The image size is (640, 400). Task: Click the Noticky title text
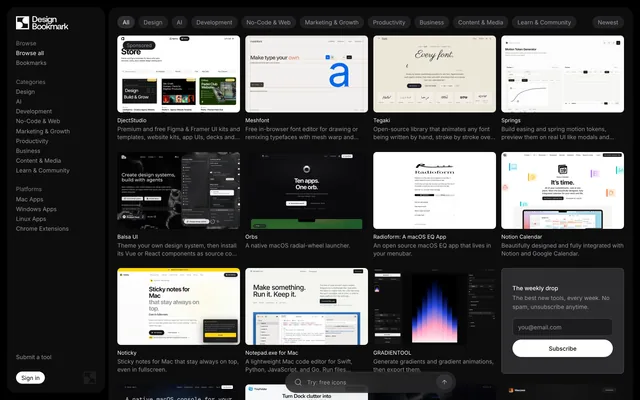coord(127,353)
